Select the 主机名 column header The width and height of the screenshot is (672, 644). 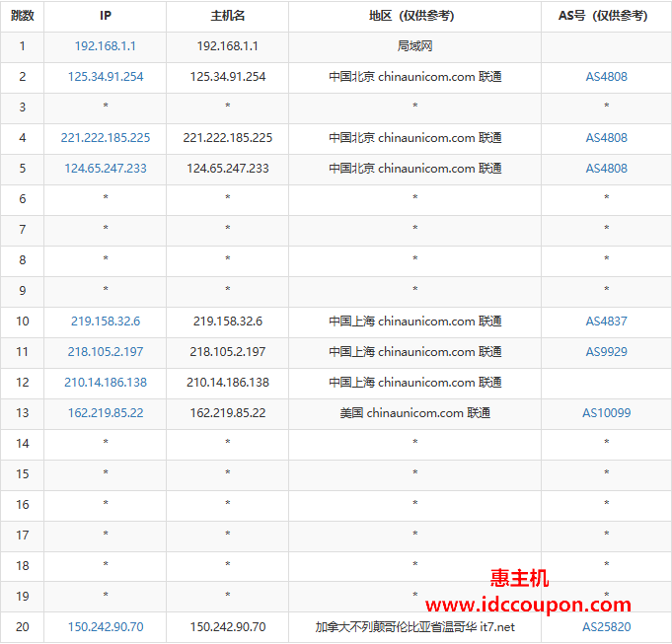[227, 16]
